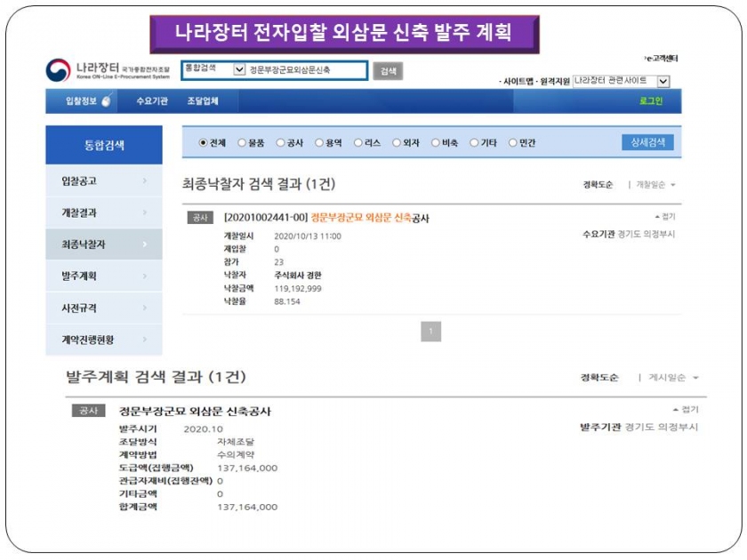This screenshot has width=747, height=560.
Task: Select 입찰공고 in the sidebar
Action: click(x=104, y=181)
